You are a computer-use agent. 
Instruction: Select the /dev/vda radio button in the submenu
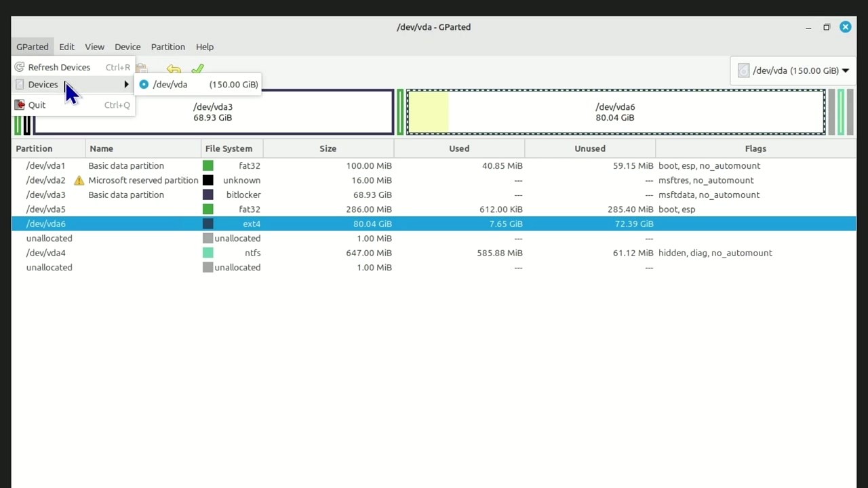point(144,84)
